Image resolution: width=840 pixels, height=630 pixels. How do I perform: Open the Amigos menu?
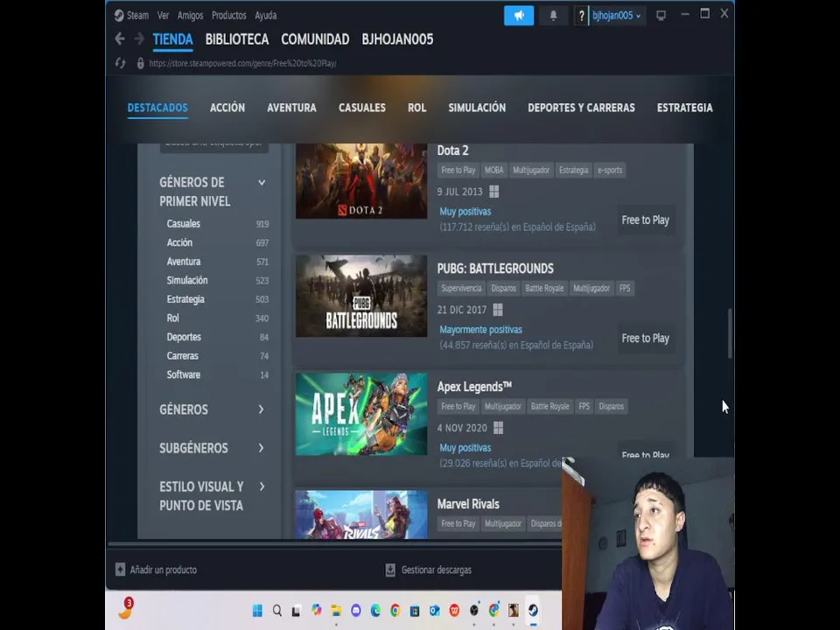click(190, 16)
